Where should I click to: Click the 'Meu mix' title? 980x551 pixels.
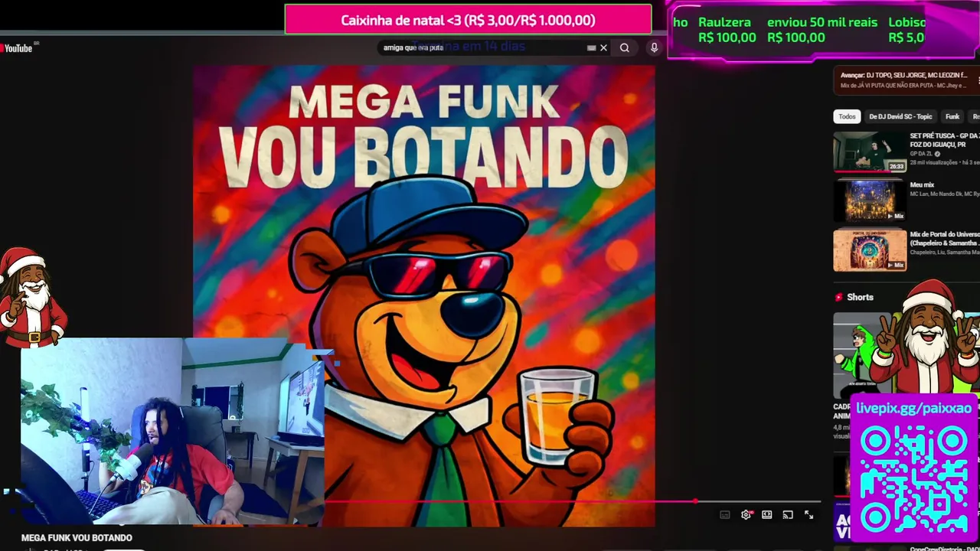click(x=922, y=185)
